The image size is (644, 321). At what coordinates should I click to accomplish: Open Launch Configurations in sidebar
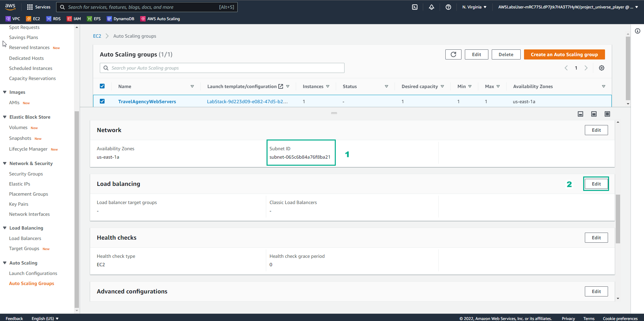point(33,273)
